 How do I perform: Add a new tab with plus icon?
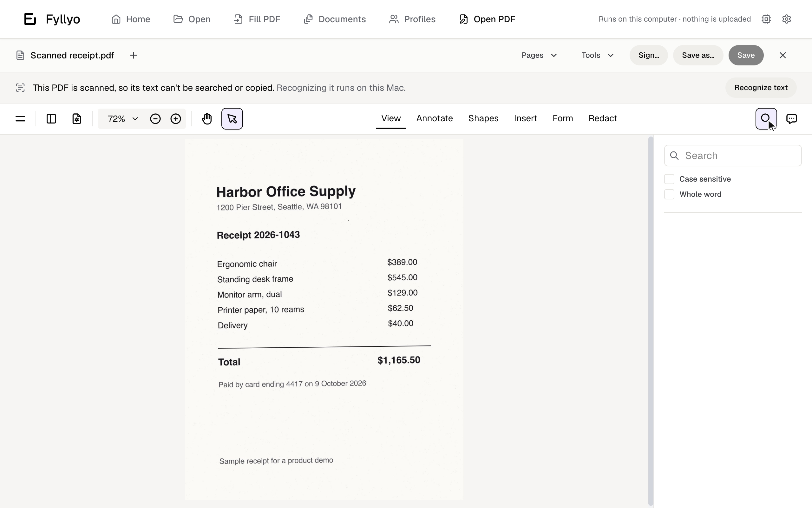click(x=134, y=55)
